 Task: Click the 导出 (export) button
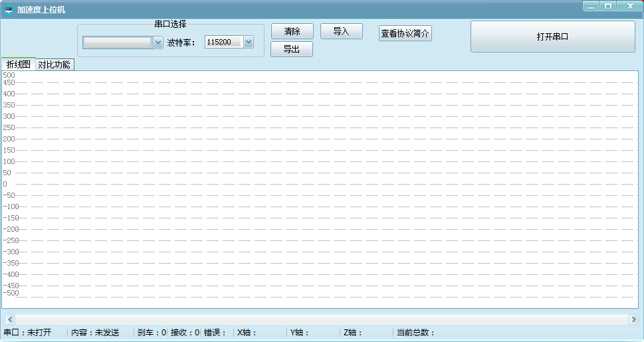[x=292, y=49]
